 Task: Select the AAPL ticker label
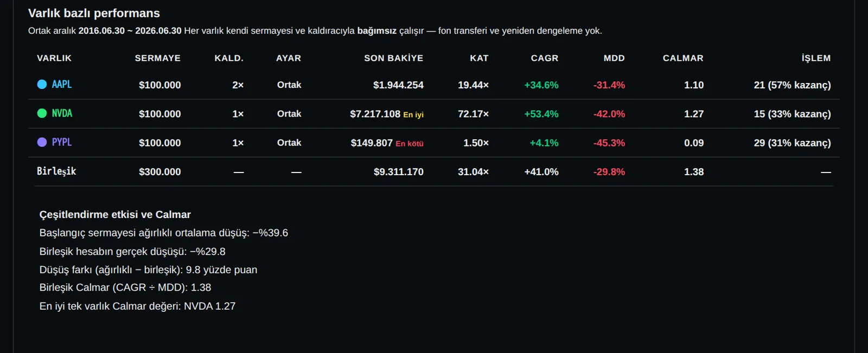62,84
